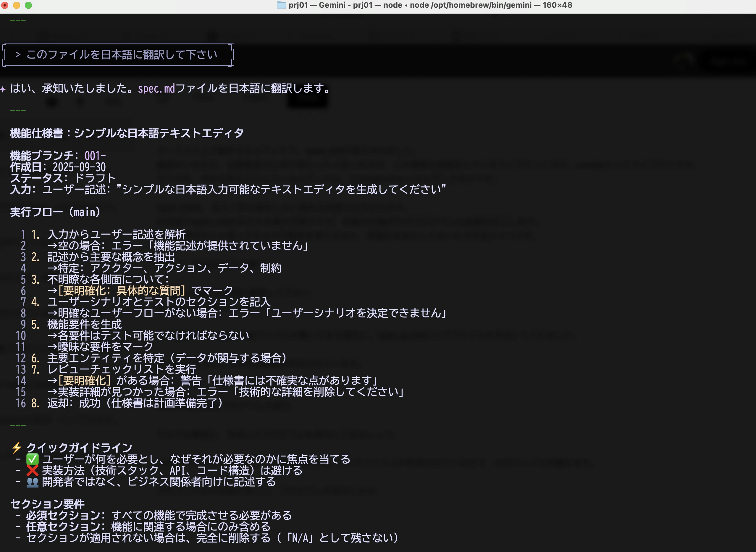Click the heading セクション要件

pos(47,505)
